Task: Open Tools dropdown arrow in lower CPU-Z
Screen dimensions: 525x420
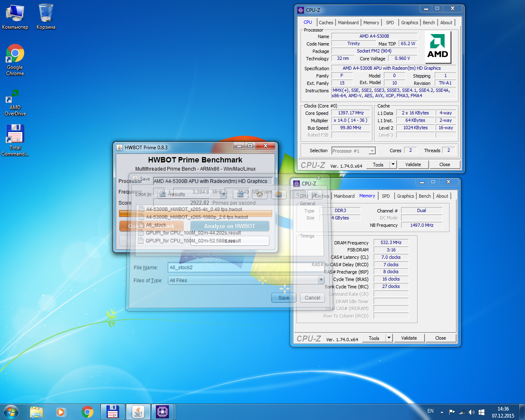Action: [389, 338]
